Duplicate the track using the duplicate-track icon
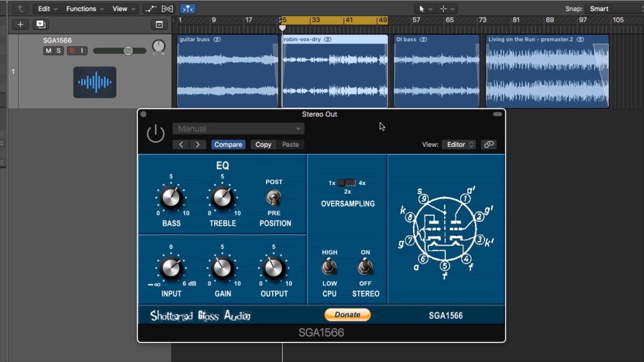644x362 pixels. tap(41, 24)
